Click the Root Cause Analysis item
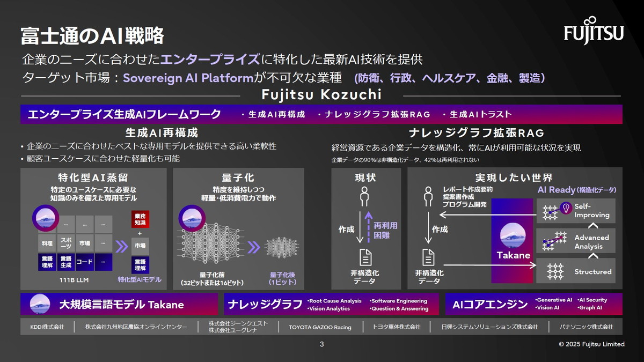Screen dimensions: 644x362 [x=335, y=301]
